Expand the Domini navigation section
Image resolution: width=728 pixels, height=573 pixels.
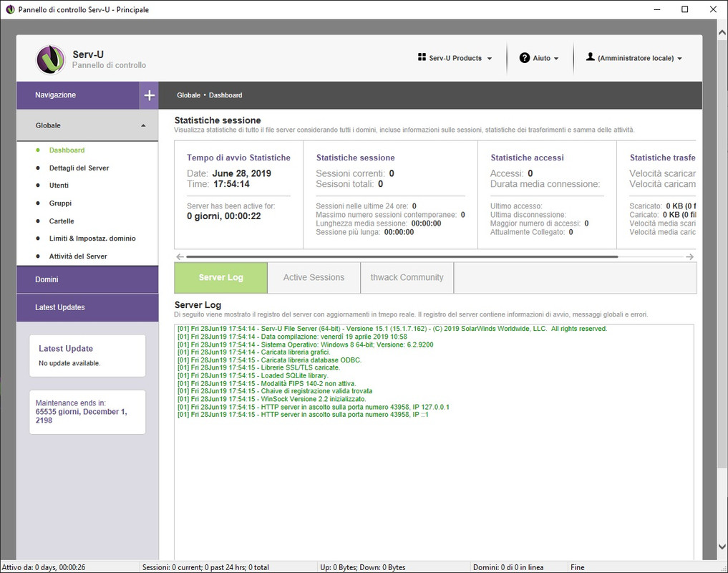87,280
